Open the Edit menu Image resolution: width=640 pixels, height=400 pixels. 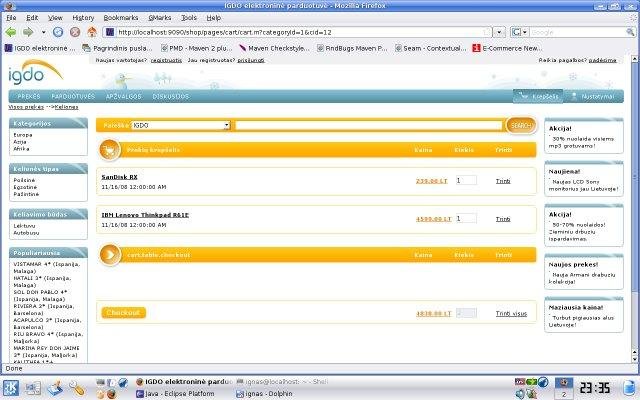32,18
